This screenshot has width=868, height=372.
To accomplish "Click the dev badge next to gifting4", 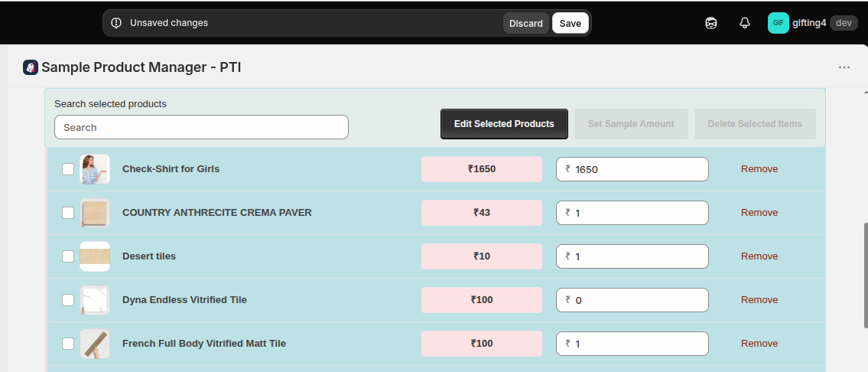I will 844,23.
